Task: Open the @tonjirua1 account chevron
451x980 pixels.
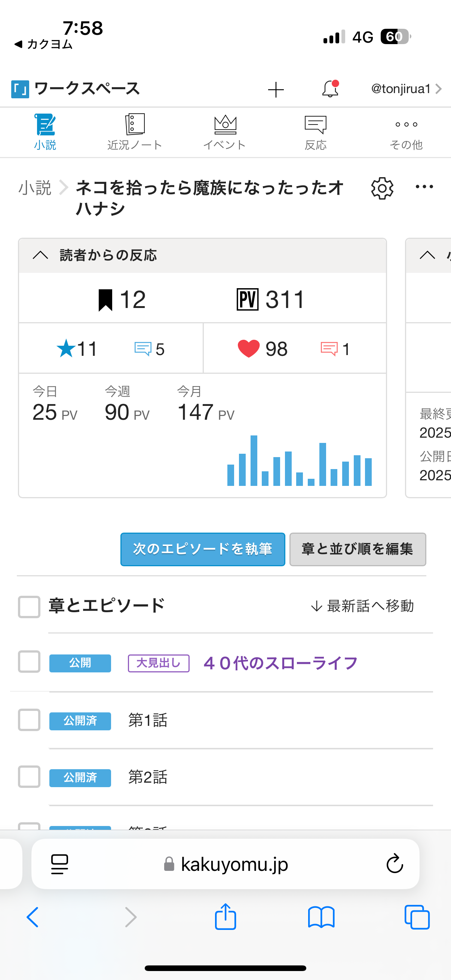Action: (438, 89)
